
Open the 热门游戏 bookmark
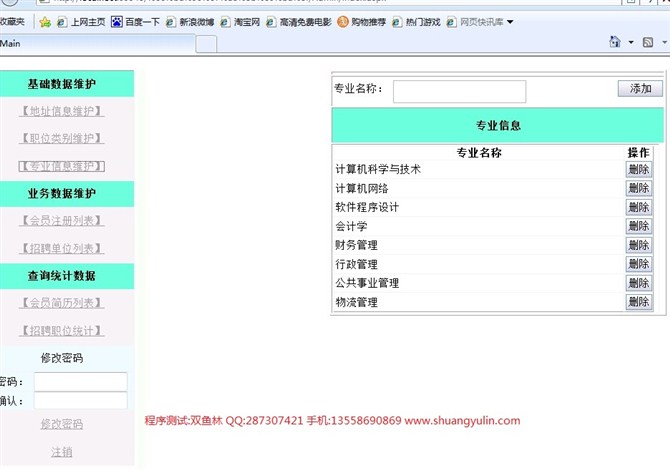tap(418, 21)
